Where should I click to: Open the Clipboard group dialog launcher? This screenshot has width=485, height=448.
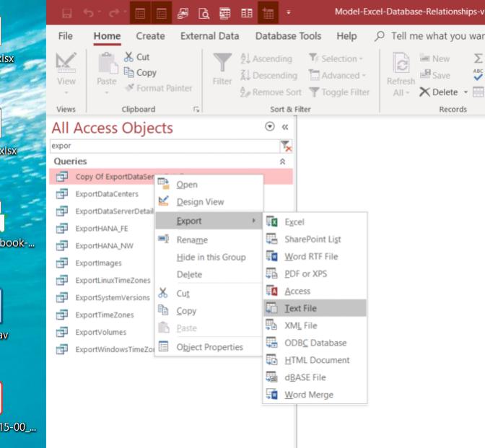coord(196,109)
